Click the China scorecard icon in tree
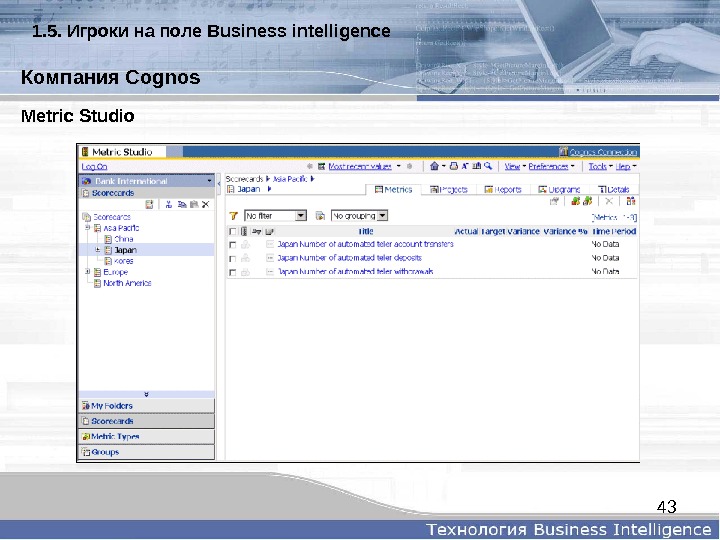Screen dimensions: 720x540 tap(108, 239)
